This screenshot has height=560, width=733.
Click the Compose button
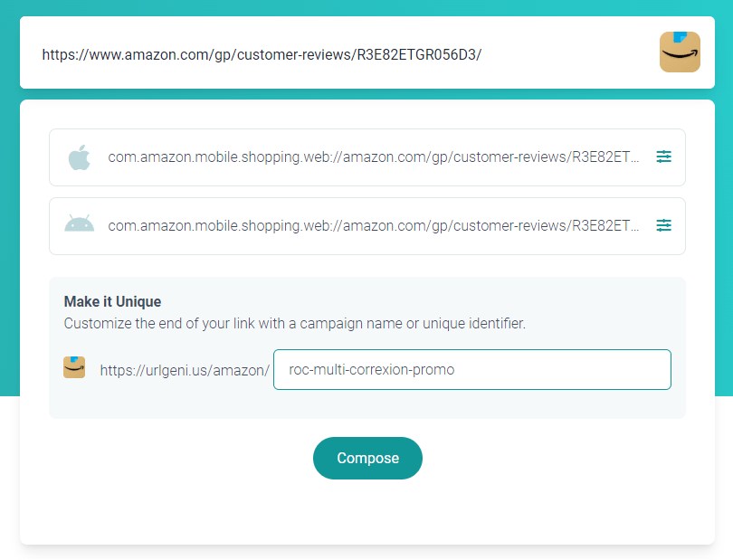(367, 458)
